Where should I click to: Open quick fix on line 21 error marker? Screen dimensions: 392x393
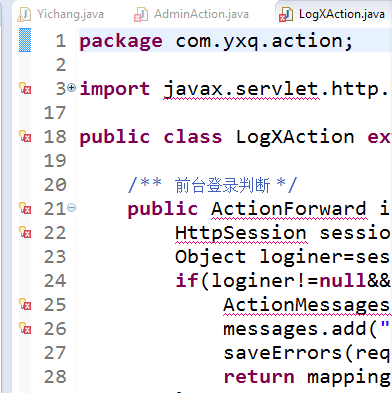(25, 208)
